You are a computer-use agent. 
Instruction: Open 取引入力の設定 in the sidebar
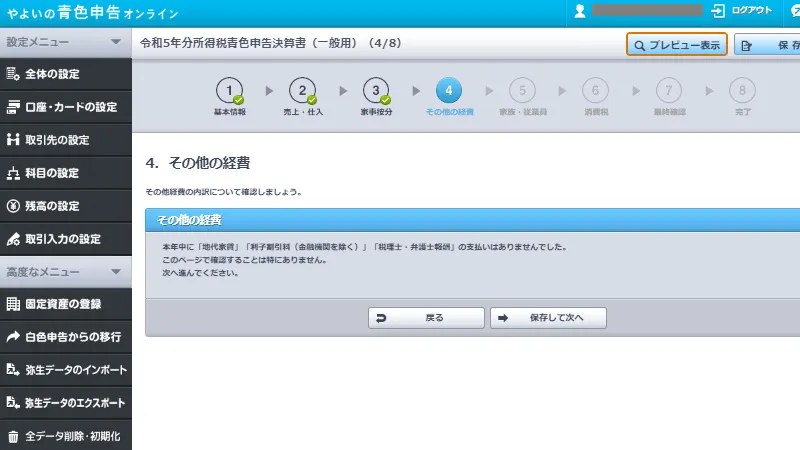66,239
